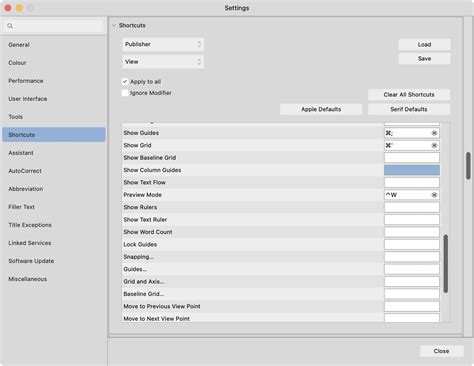The image size is (474, 366).
Task: Click the Baseline Grid... shortcut field
Action: 412,294
